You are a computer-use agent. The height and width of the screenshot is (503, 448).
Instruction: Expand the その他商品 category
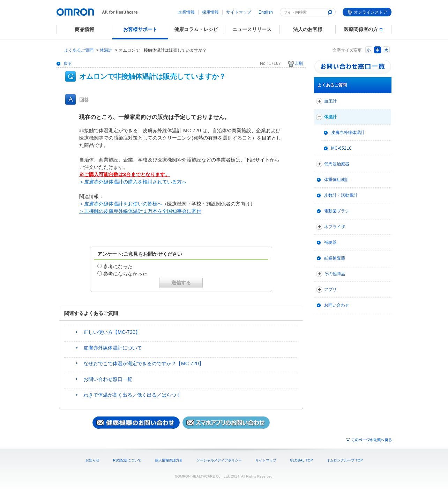pyautogui.click(x=319, y=274)
